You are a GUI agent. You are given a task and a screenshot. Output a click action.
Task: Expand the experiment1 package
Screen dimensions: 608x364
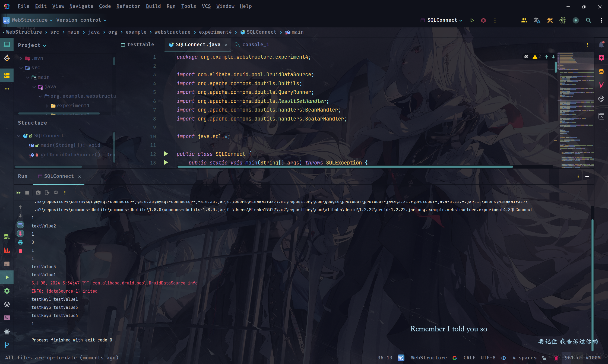tap(47, 106)
